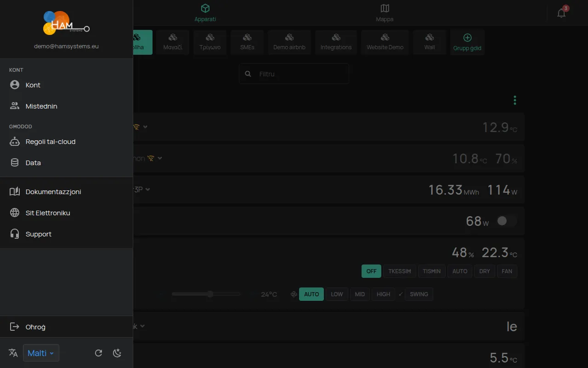Expand the 3P energy meter chevron

(148, 189)
